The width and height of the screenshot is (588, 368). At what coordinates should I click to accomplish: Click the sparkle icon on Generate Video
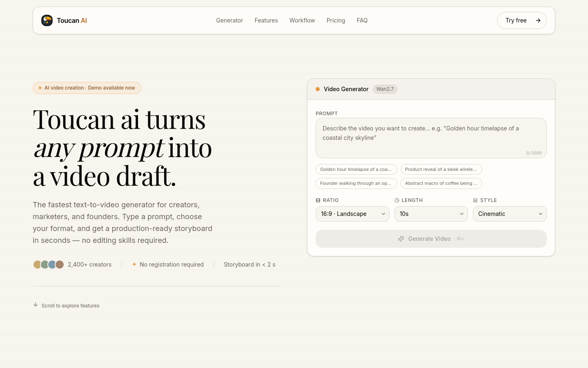pos(401,239)
